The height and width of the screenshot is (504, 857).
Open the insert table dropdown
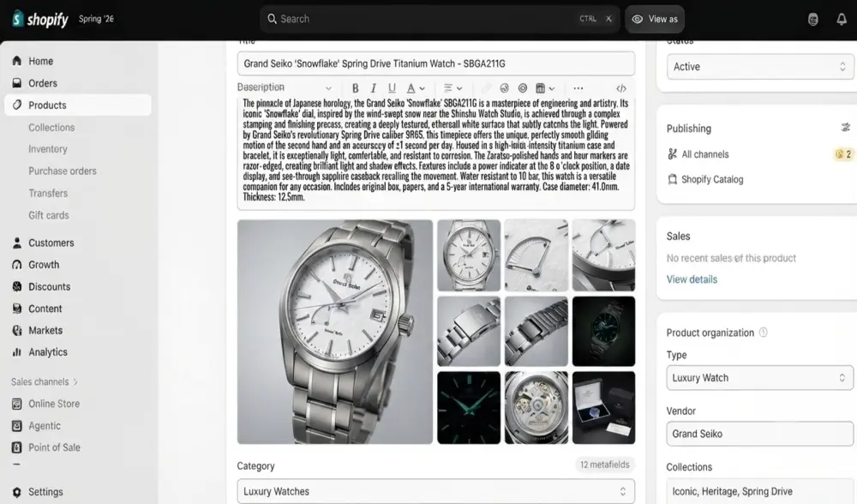pyautogui.click(x=545, y=88)
